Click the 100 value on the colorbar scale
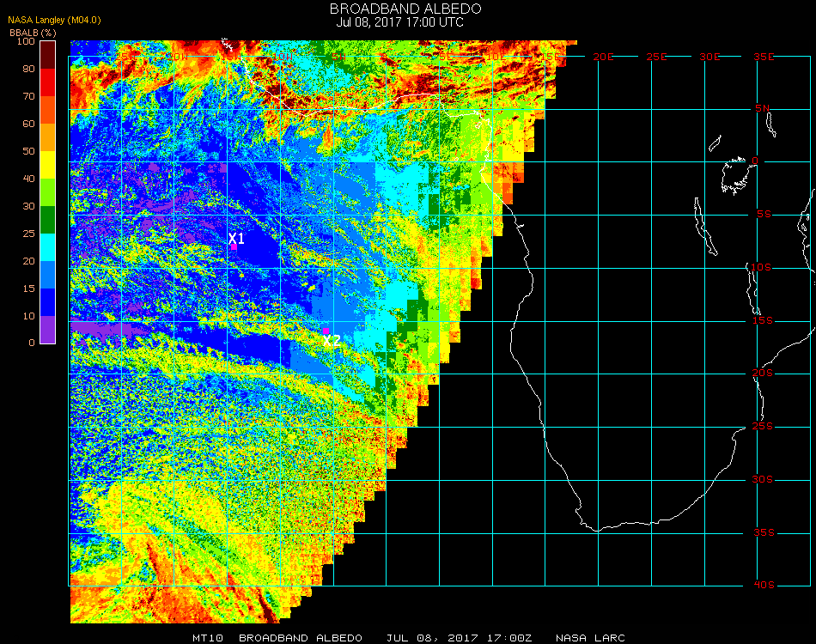 click(25, 41)
